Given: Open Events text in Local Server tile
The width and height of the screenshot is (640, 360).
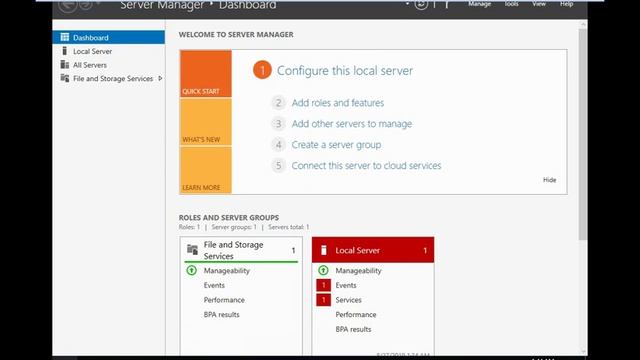Looking at the screenshot, I should tap(346, 285).
